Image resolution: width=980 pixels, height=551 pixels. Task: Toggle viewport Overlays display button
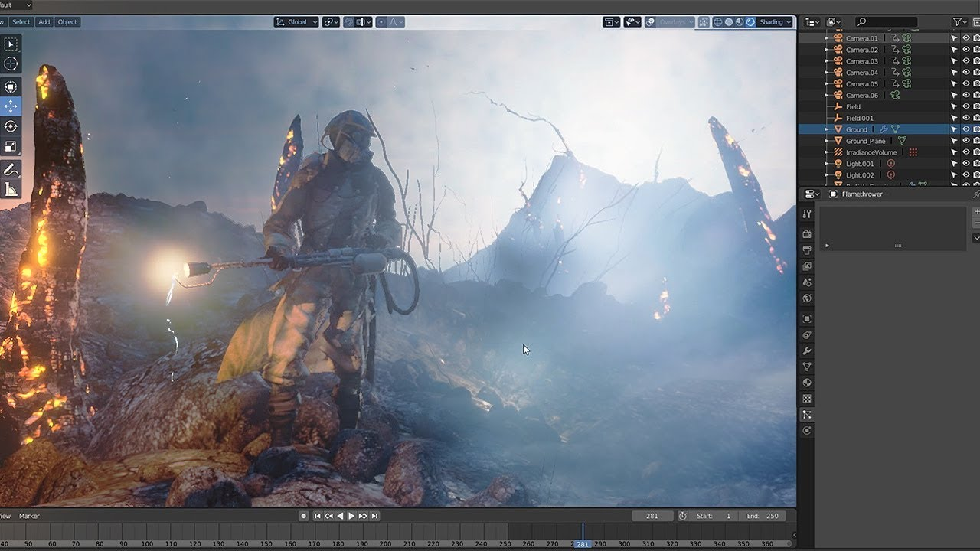click(x=650, y=22)
